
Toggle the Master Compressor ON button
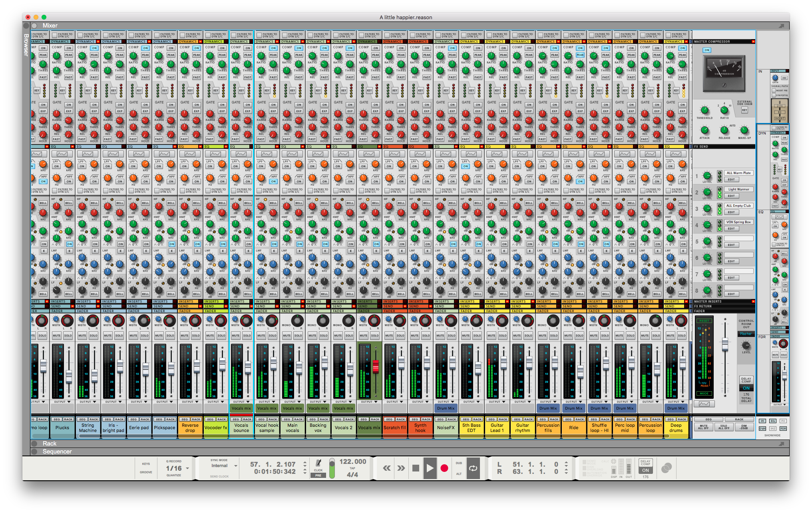click(707, 50)
